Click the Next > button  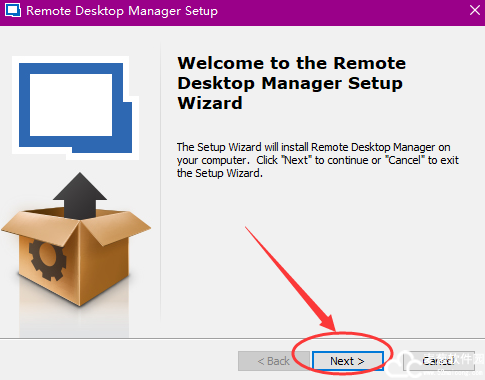[x=347, y=361]
